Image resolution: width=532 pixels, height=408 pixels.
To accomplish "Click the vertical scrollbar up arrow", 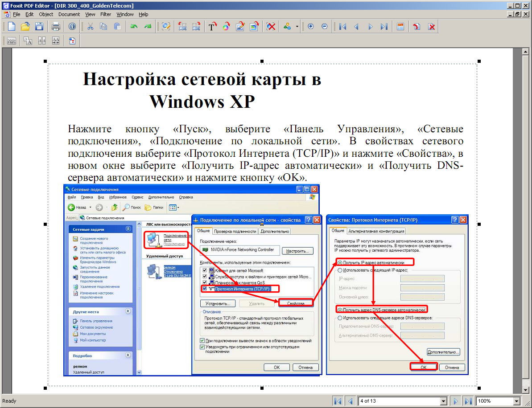I will coord(526,52).
